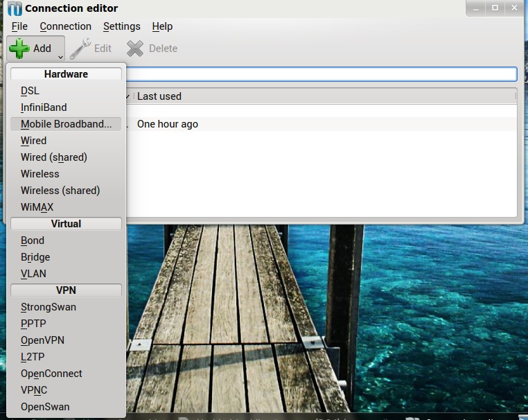
Task: Choose Wired (shared) connection type
Action: click(54, 157)
